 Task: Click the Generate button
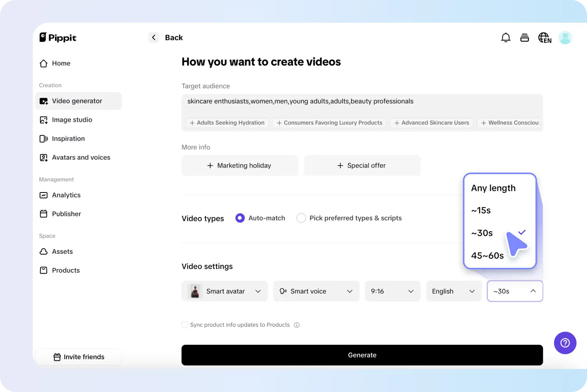[x=362, y=355]
